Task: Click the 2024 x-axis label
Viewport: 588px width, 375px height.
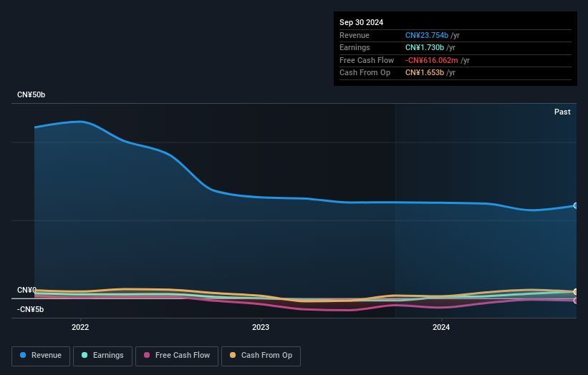Action: 441,328
